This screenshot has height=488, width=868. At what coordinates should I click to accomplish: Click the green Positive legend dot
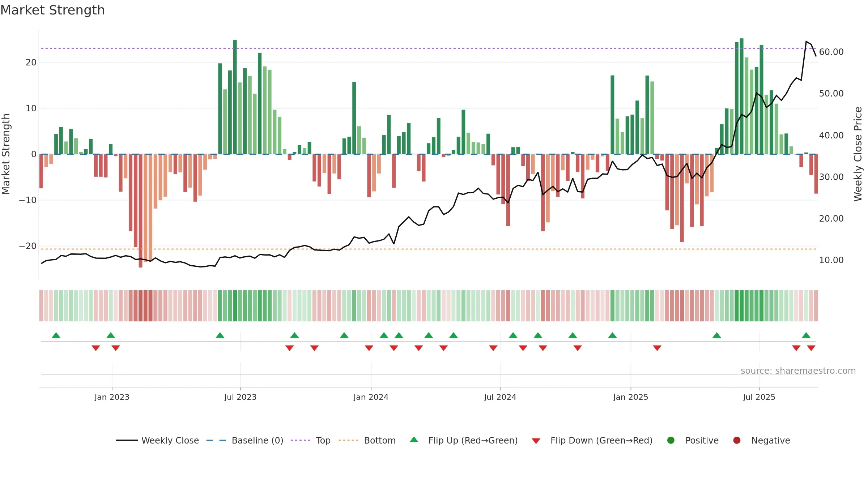671,440
